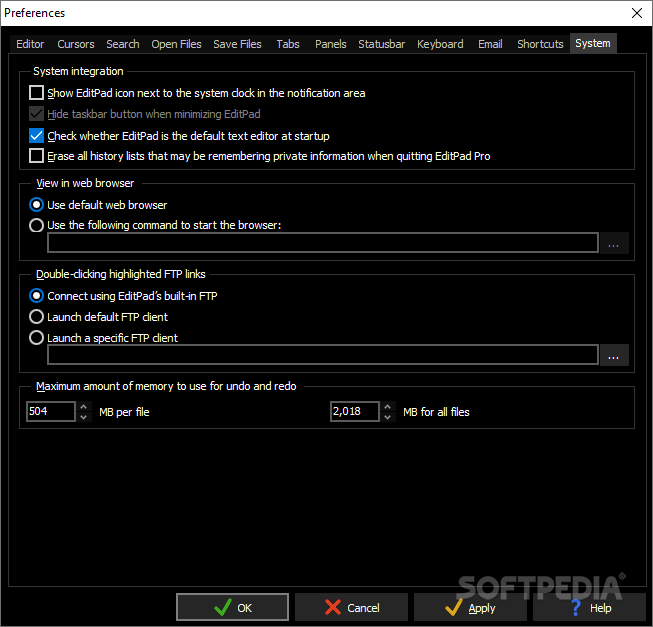653x627 pixels.
Task: Increase MB for all files value
Action: point(388,407)
